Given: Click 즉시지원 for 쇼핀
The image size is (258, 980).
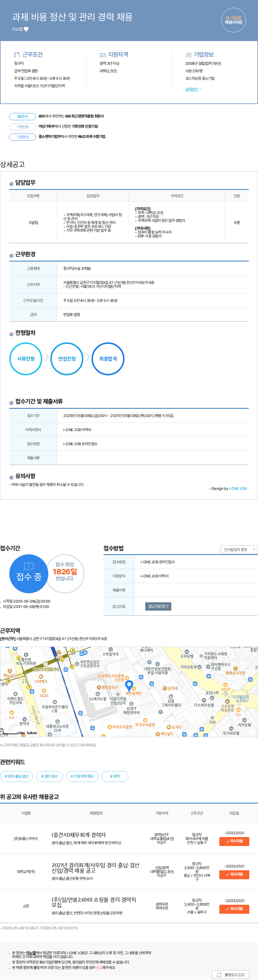Looking at the screenshot, I should 234,909.
